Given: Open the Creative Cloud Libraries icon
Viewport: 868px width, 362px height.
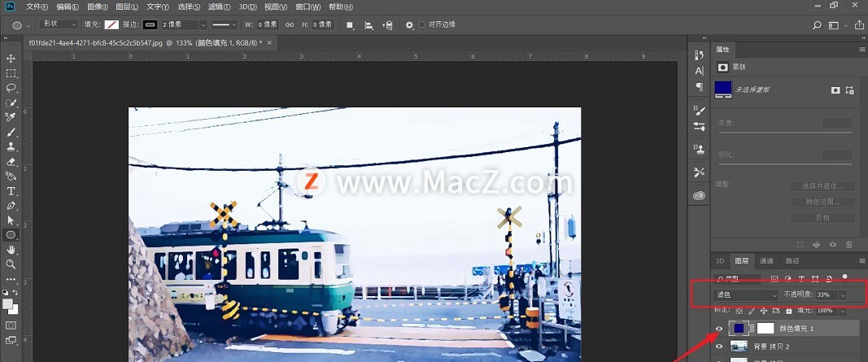Looking at the screenshot, I should point(699,195).
